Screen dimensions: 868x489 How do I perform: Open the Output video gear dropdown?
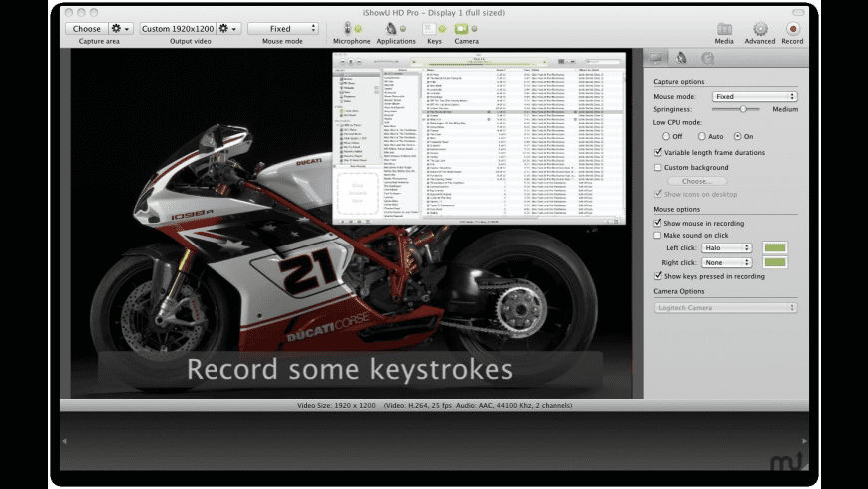point(228,28)
